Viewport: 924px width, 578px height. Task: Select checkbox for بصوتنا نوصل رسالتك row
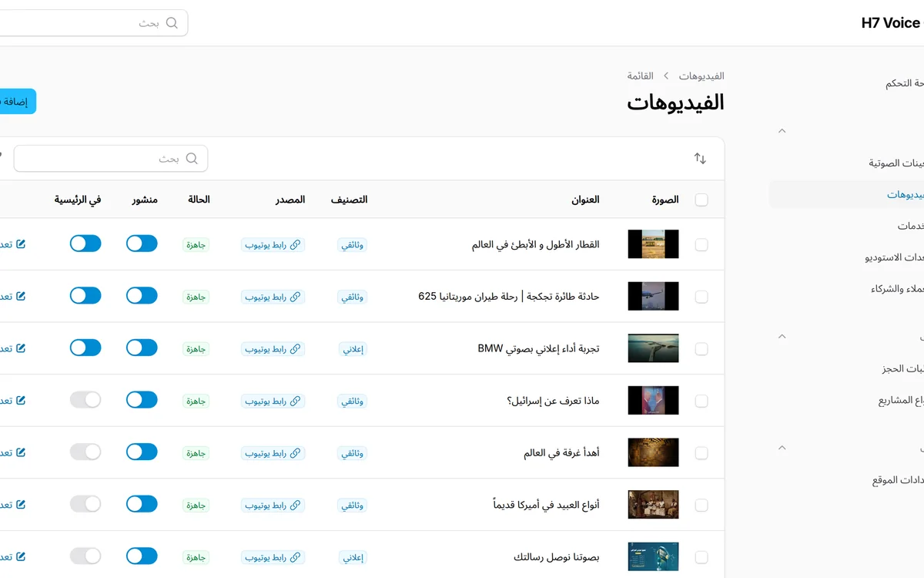[701, 557]
